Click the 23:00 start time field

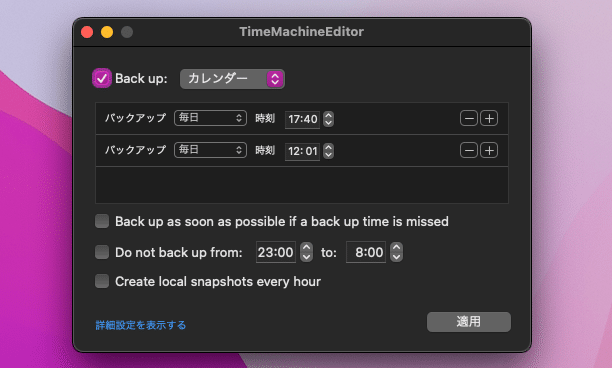click(x=276, y=252)
